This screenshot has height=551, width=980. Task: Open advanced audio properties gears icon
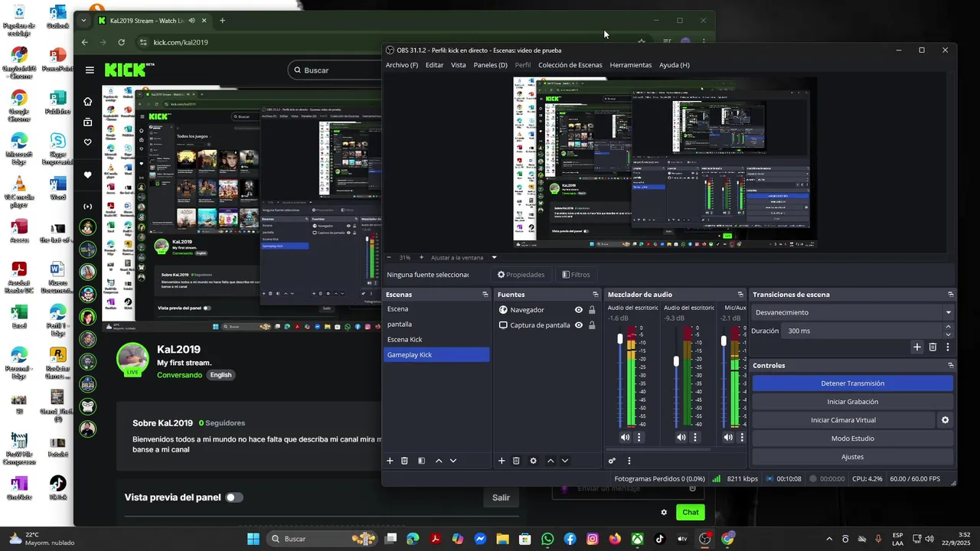pyautogui.click(x=612, y=461)
